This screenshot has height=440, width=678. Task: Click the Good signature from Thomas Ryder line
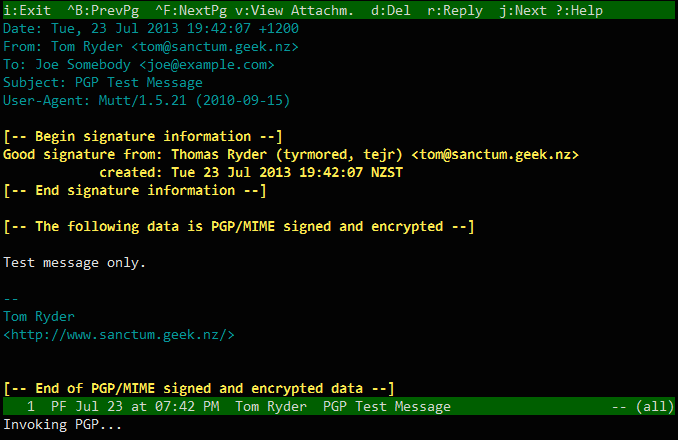(x=291, y=155)
